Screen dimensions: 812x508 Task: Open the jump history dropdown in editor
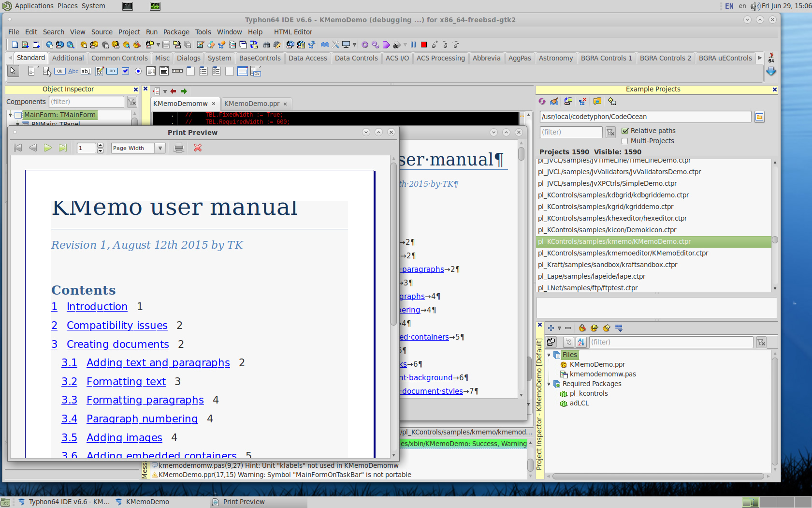[165, 91]
